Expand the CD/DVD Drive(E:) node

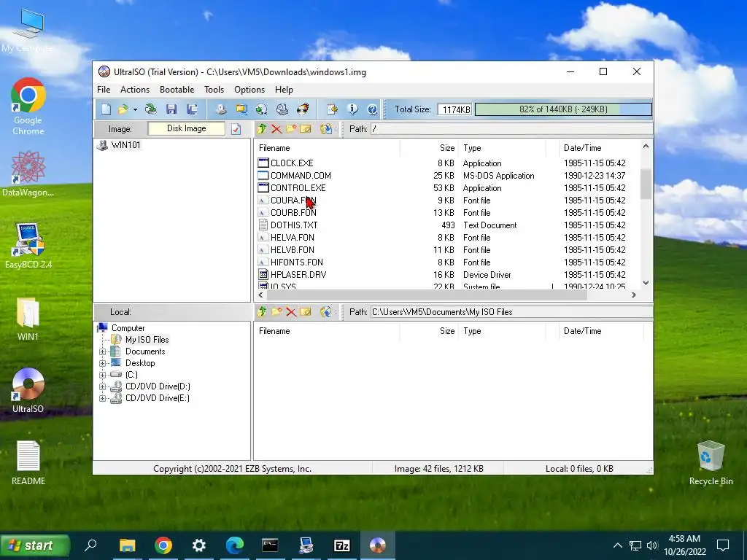tap(102, 399)
